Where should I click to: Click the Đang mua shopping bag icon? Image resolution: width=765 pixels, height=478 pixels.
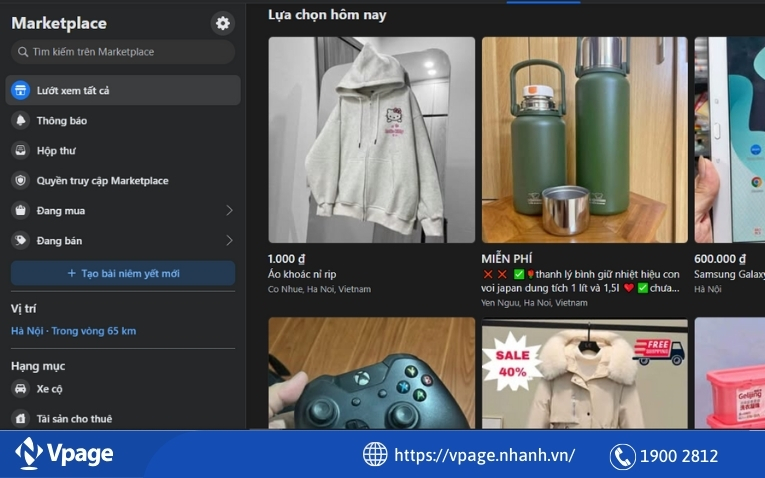20,211
